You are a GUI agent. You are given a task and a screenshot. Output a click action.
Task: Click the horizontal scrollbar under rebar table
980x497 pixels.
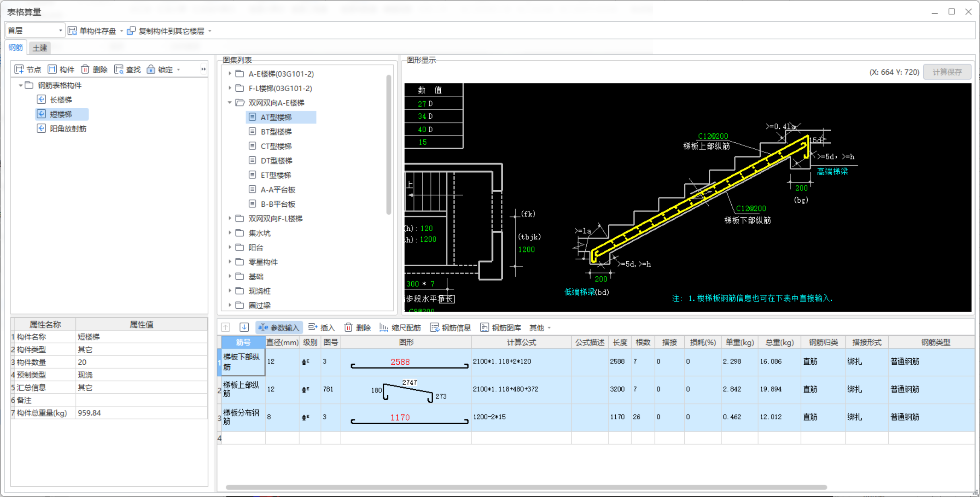pyautogui.click(x=526, y=487)
